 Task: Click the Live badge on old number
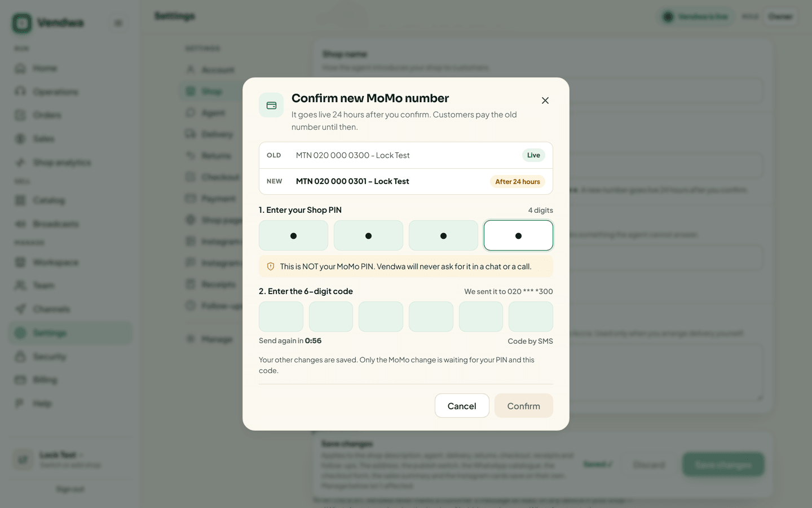coord(533,155)
